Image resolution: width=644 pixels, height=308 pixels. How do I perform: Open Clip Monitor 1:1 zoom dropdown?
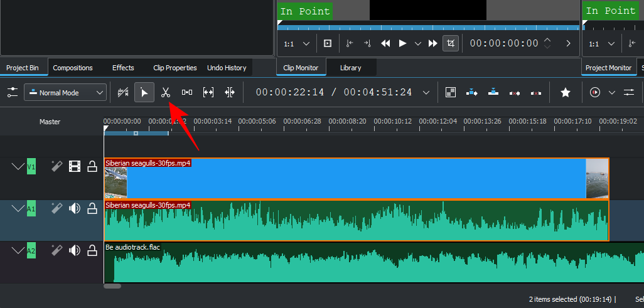[297, 44]
